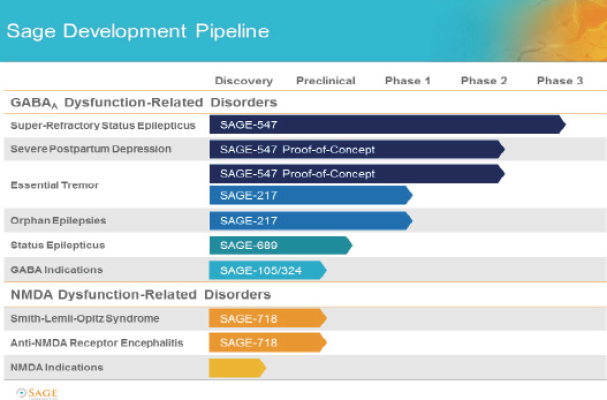Select the Preclinical column header

tap(326, 81)
